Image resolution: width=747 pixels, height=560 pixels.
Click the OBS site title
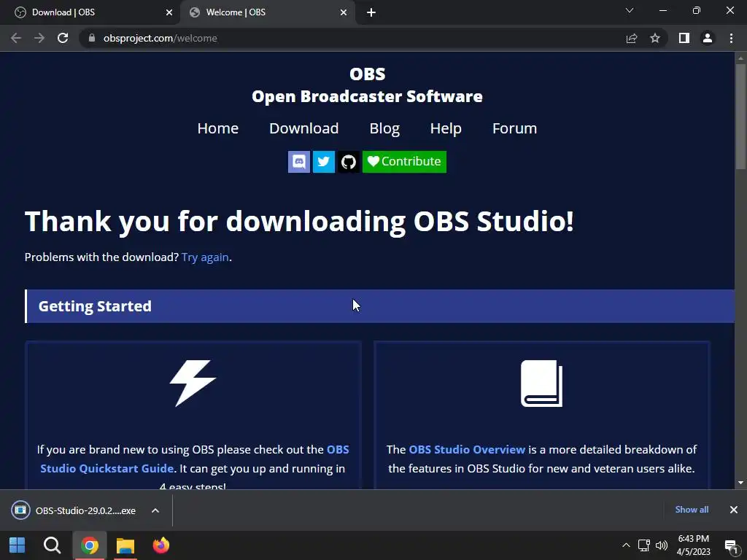click(x=368, y=74)
